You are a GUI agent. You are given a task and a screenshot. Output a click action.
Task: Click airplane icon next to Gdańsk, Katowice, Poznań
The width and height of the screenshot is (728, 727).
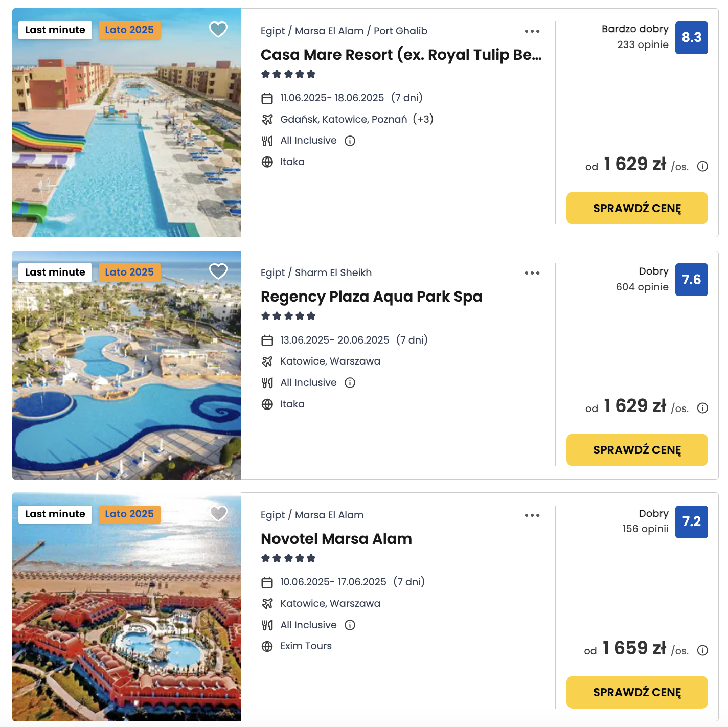tap(267, 120)
